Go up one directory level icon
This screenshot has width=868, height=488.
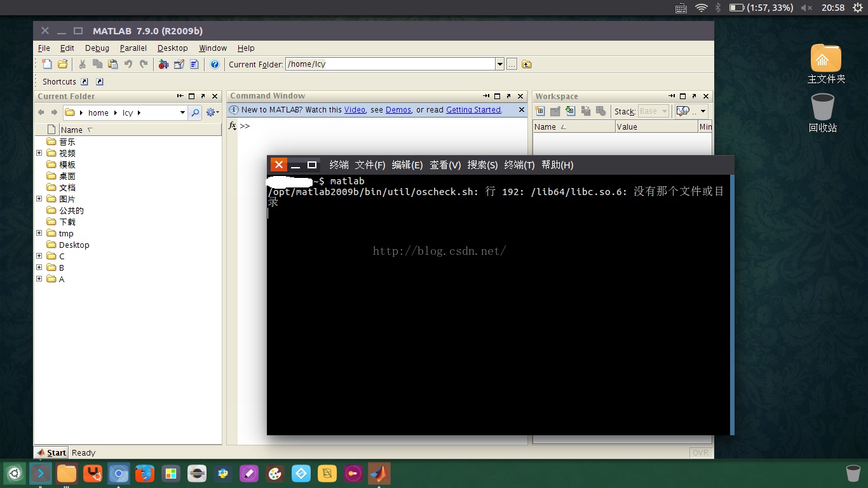[527, 64]
